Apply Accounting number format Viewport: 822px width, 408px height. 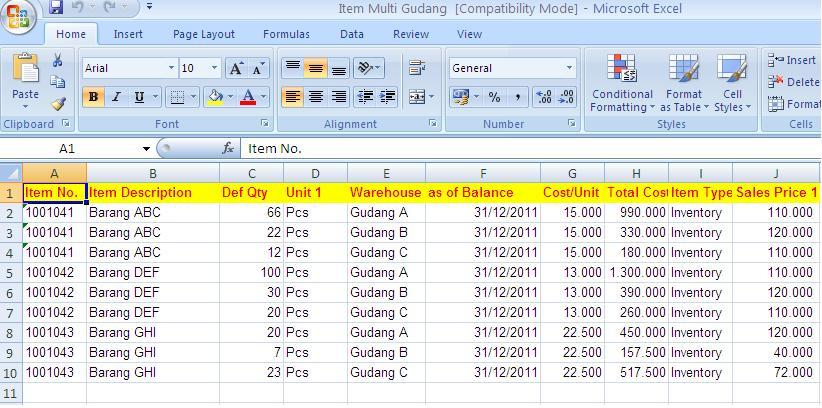[461, 97]
